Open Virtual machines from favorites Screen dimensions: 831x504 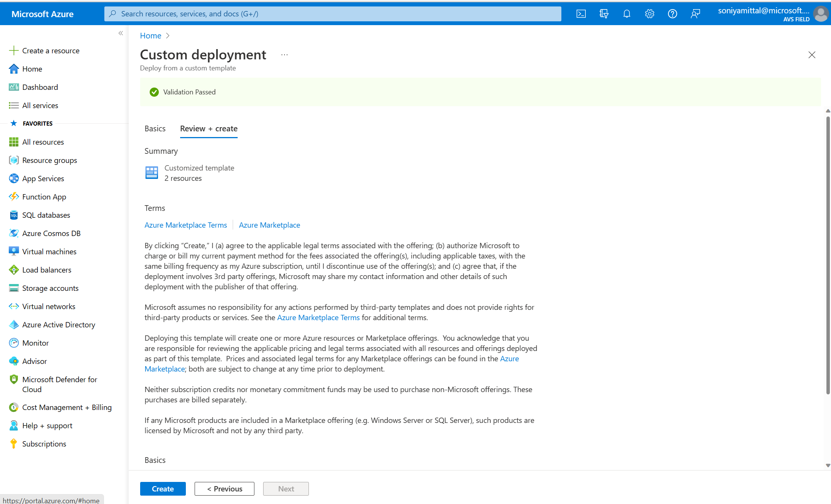click(49, 251)
